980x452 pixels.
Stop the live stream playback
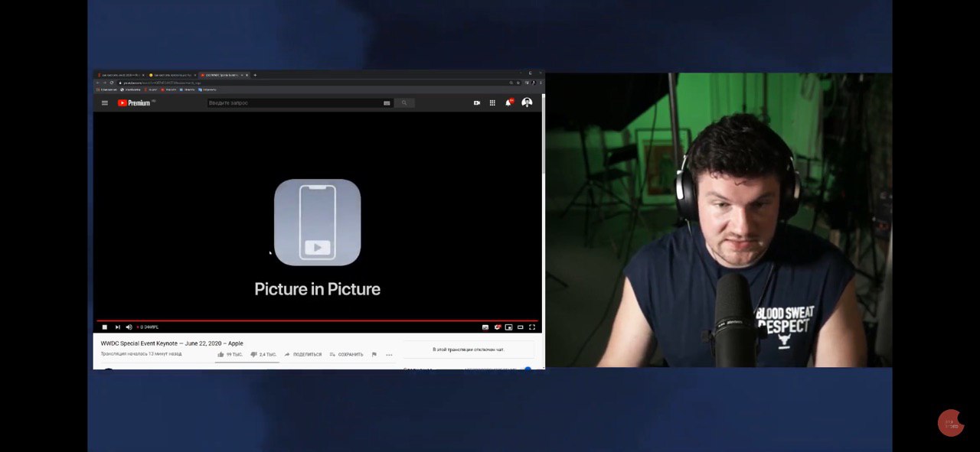coord(105,327)
